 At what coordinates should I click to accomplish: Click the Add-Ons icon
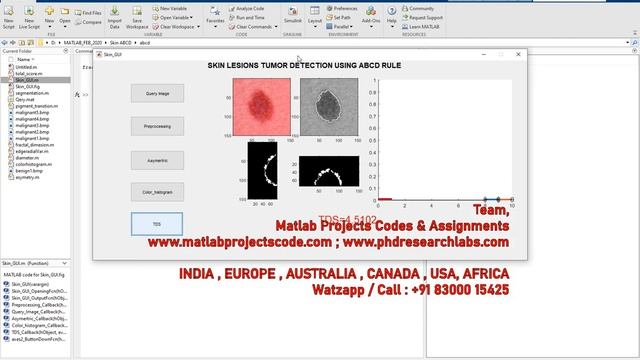tap(371, 11)
